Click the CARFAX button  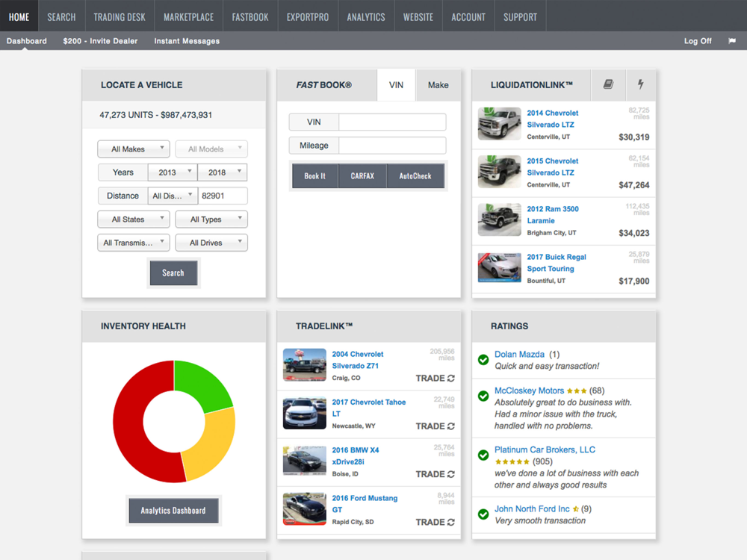pos(362,175)
